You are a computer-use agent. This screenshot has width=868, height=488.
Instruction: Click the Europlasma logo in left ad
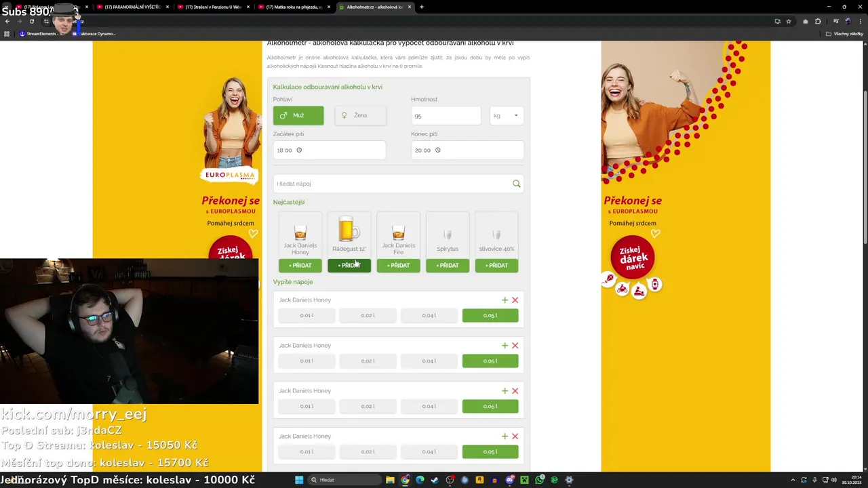click(231, 176)
